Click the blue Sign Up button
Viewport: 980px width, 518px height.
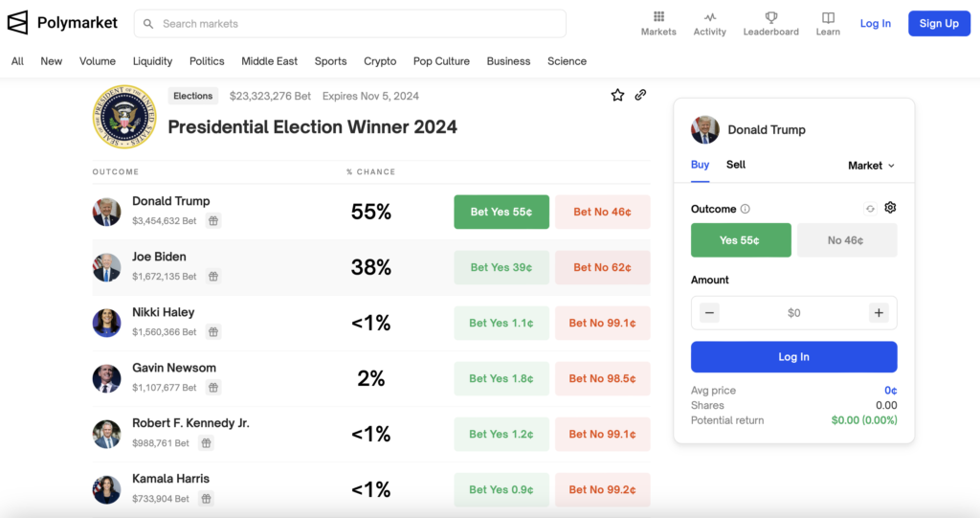point(939,24)
